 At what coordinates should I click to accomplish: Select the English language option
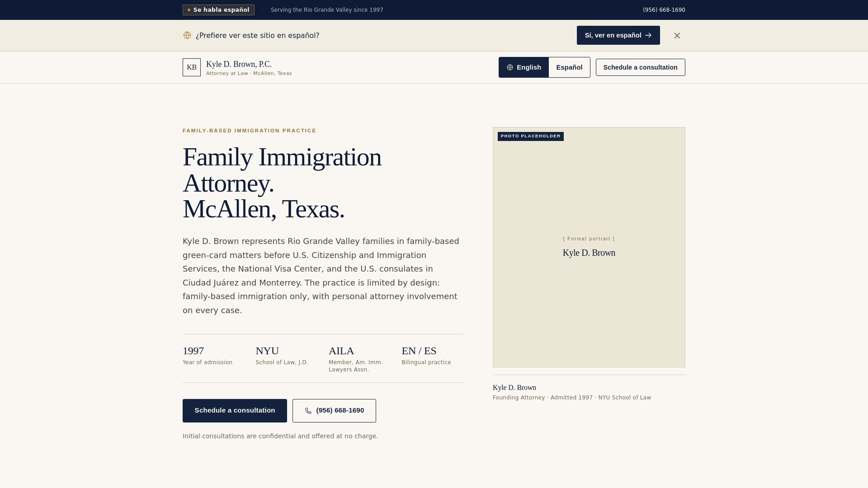point(524,67)
